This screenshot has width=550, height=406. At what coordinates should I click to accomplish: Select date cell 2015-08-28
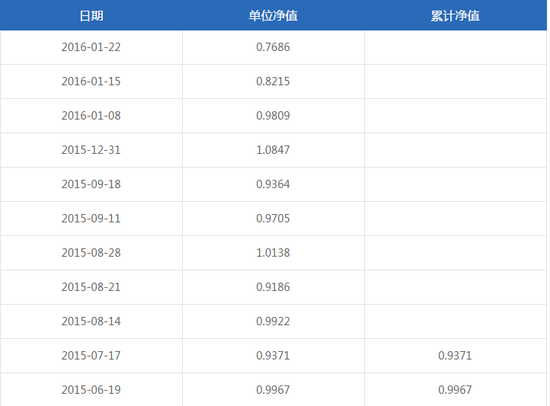pyautogui.click(x=91, y=253)
